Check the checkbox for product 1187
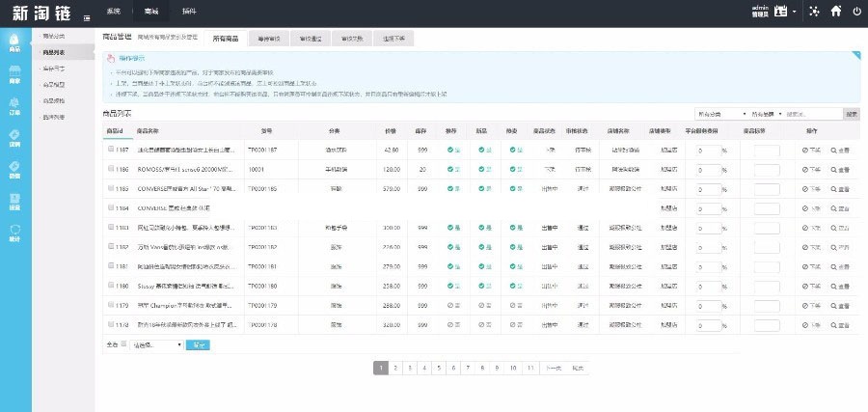The height and width of the screenshot is (412, 868). [112, 151]
